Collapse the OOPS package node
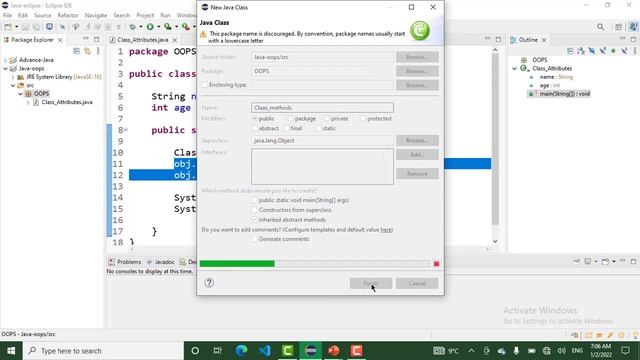 click(20, 94)
